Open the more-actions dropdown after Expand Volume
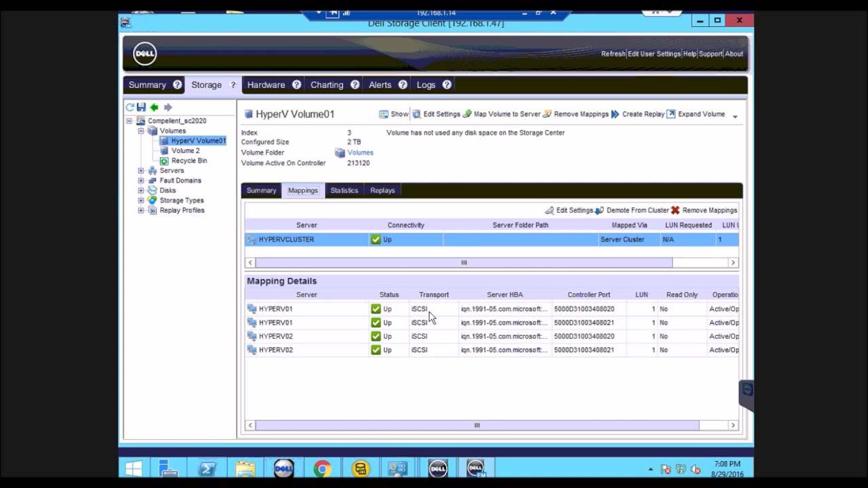This screenshot has height=488, width=868. (x=734, y=117)
